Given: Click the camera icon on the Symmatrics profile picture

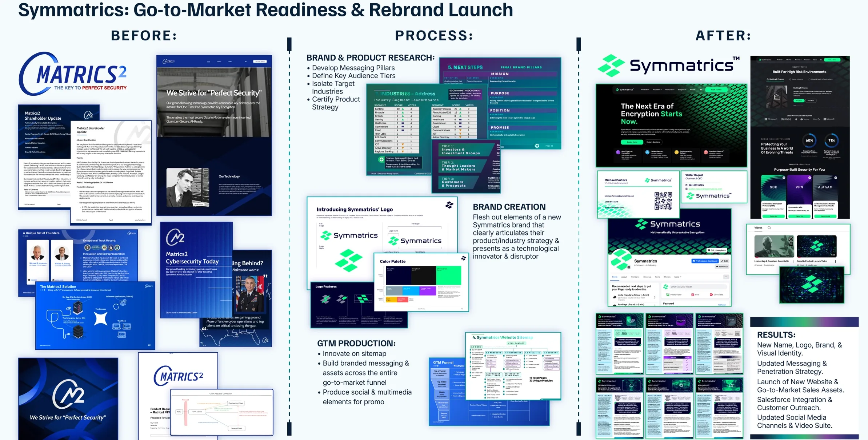Looking at the screenshot, I should pyautogui.click(x=629, y=267).
